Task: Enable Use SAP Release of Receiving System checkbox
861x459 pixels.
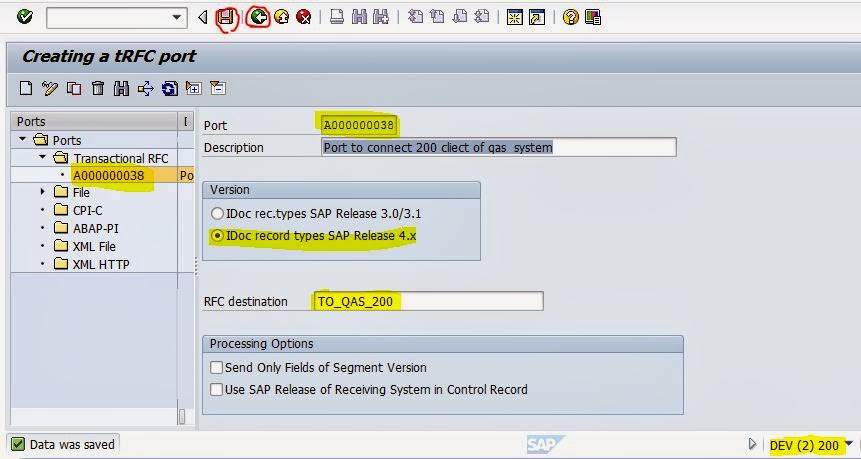Action: [x=216, y=390]
